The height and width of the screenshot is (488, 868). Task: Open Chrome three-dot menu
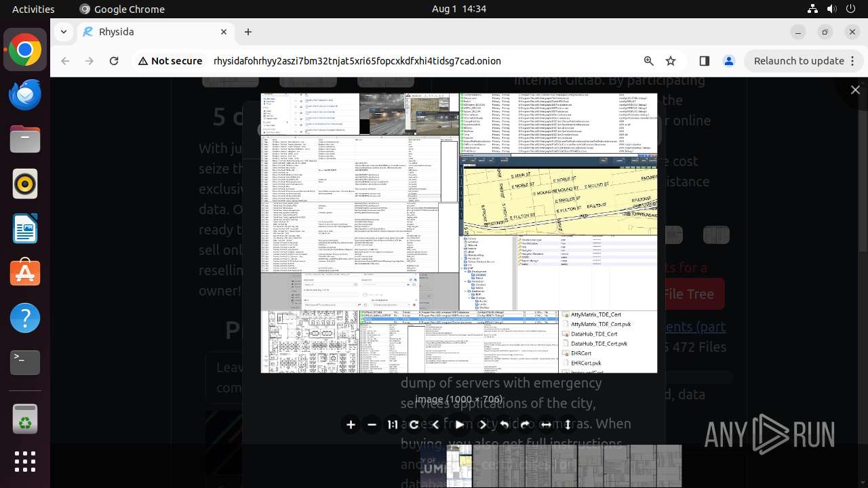(x=852, y=61)
